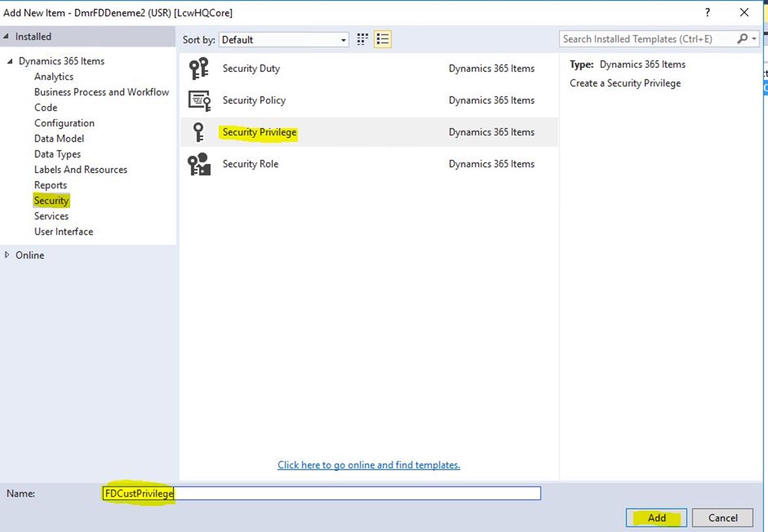The width and height of the screenshot is (768, 532).
Task: Click the search magnifier icon
Action: (x=742, y=39)
